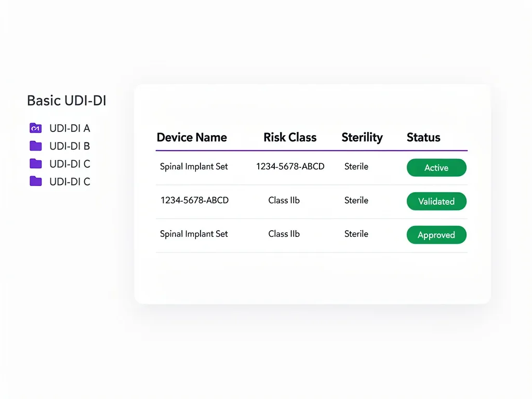Viewport: 532px width, 399px height.
Task: Open the UDI-DI A tree item label
Action: click(70, 128)
